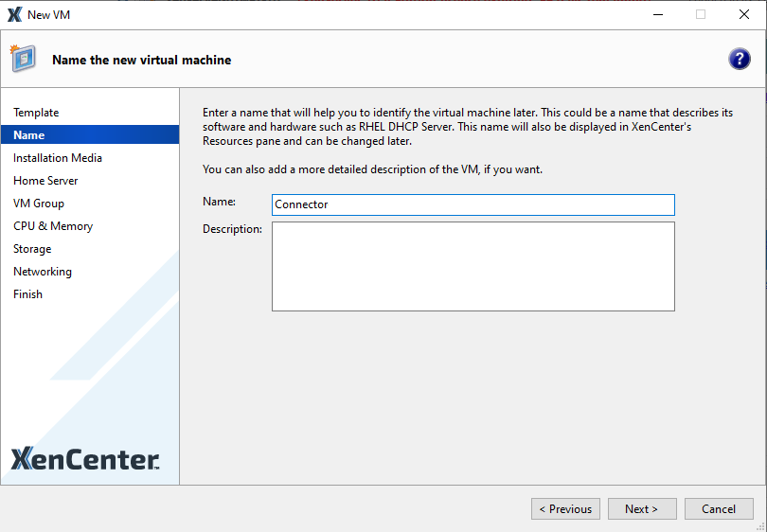
Task: Cancel the New VM wizard
Action: pyautogui.click(x=719, y=509)
